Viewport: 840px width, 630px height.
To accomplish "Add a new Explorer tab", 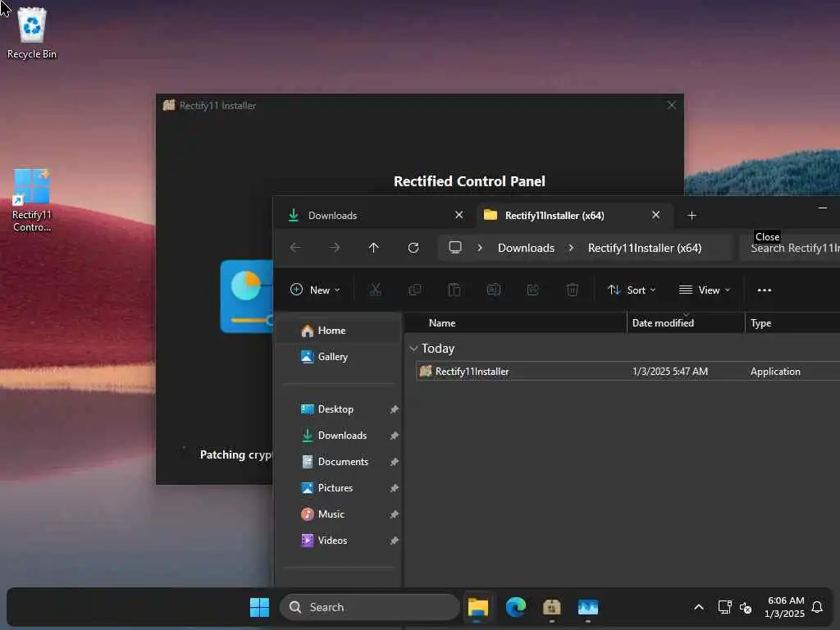I will point(692,216).
